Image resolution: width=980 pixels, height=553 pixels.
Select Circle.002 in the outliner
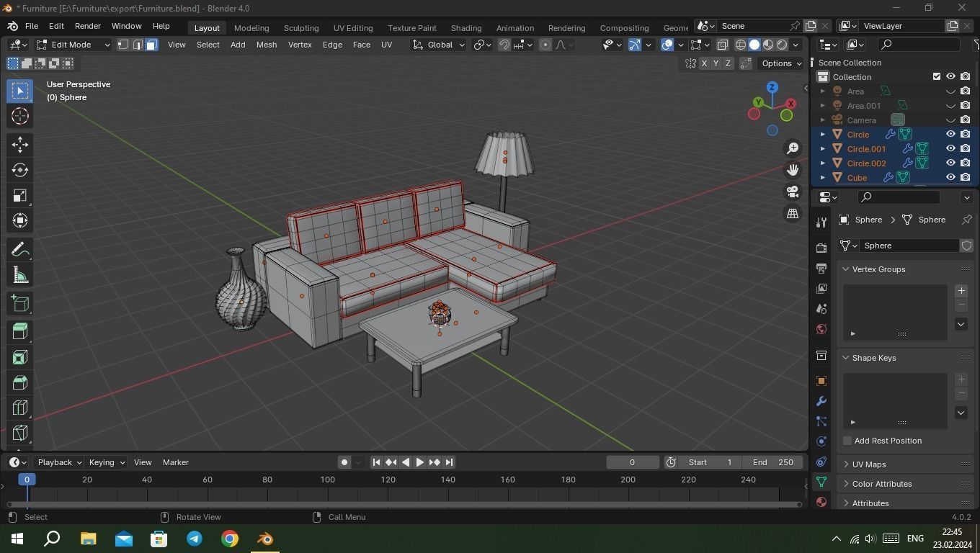pos(866,163)
